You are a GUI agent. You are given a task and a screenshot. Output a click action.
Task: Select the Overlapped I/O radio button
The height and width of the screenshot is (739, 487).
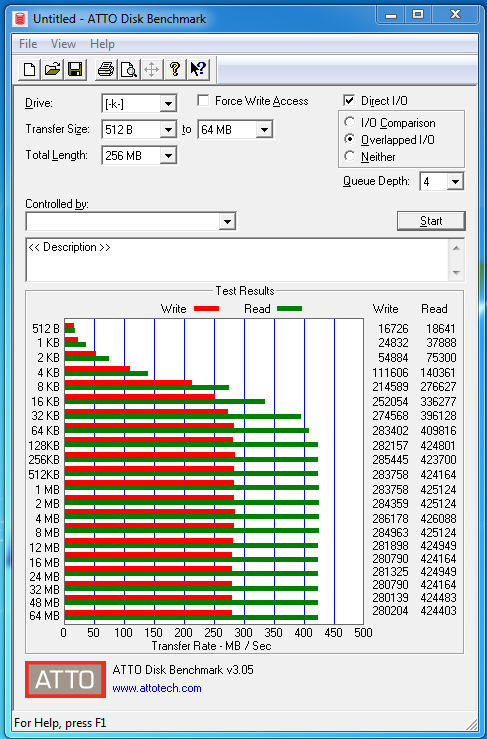tap(349, 140)
